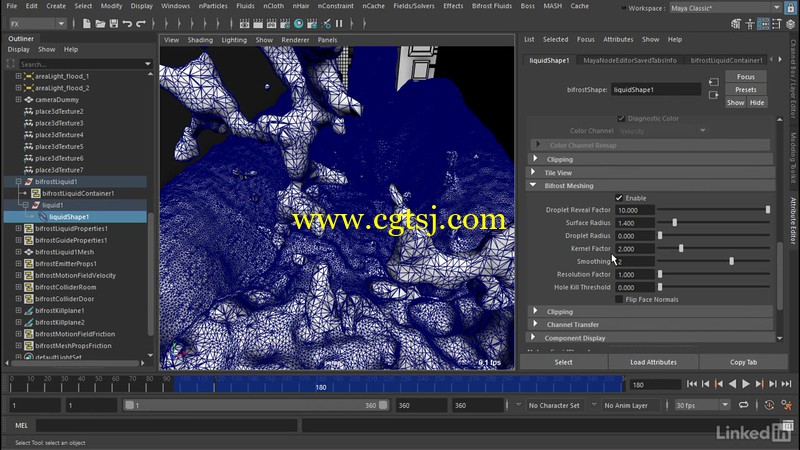800x450 pixels.
Task: Uncheck the Bifrost Meshing Enable checkbox
Action: 619,198
